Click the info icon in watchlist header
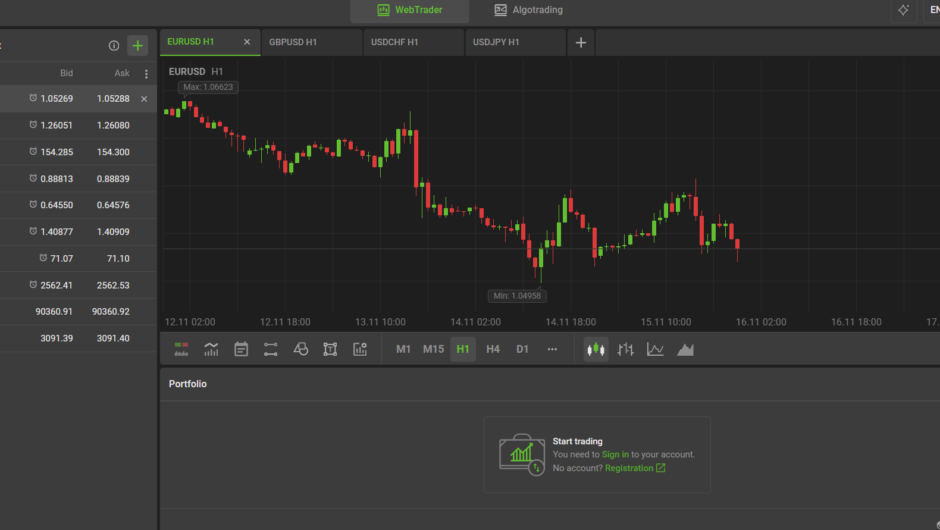940x530 pixels. [114, 46]
